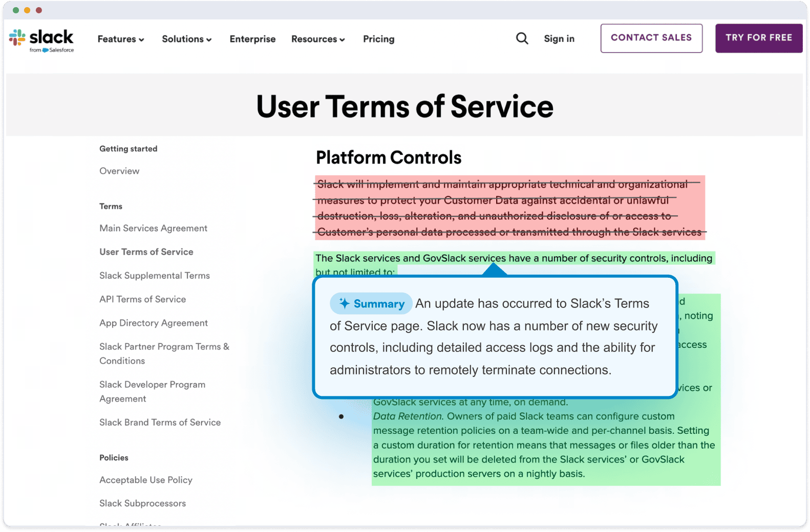Open the Enterprise nav item
The image size is (810, 532).
pyautogui.click(x=252, y=39)
